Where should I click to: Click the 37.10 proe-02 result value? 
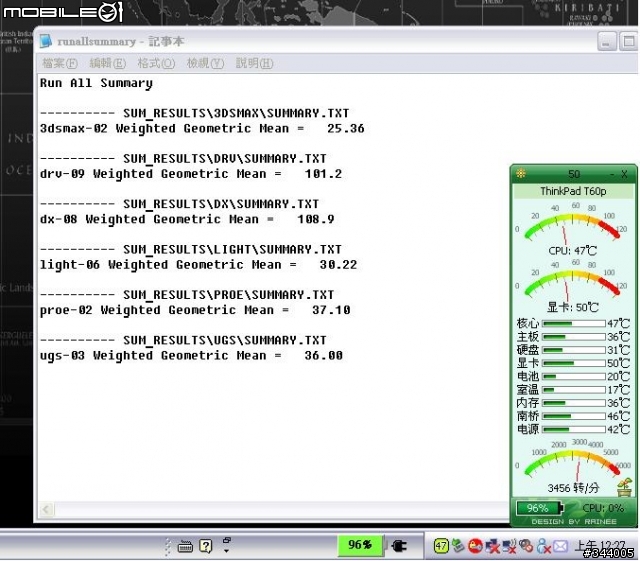(x=331, y=310)
